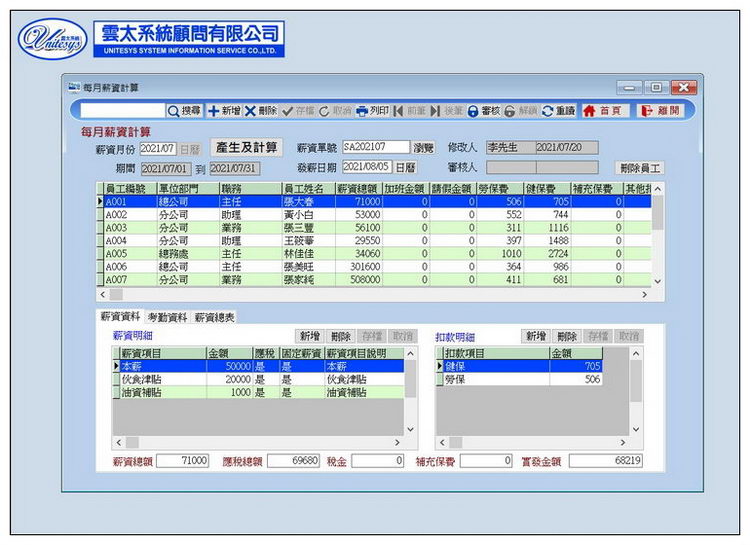Click the 員工編號 column header
This screenshot has height=545, width=750.
[x=130, y=189]
